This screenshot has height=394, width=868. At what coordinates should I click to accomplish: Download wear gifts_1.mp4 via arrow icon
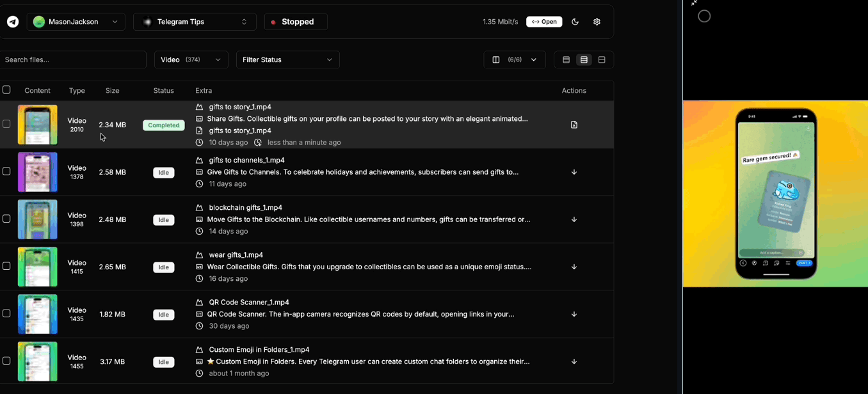574,267
